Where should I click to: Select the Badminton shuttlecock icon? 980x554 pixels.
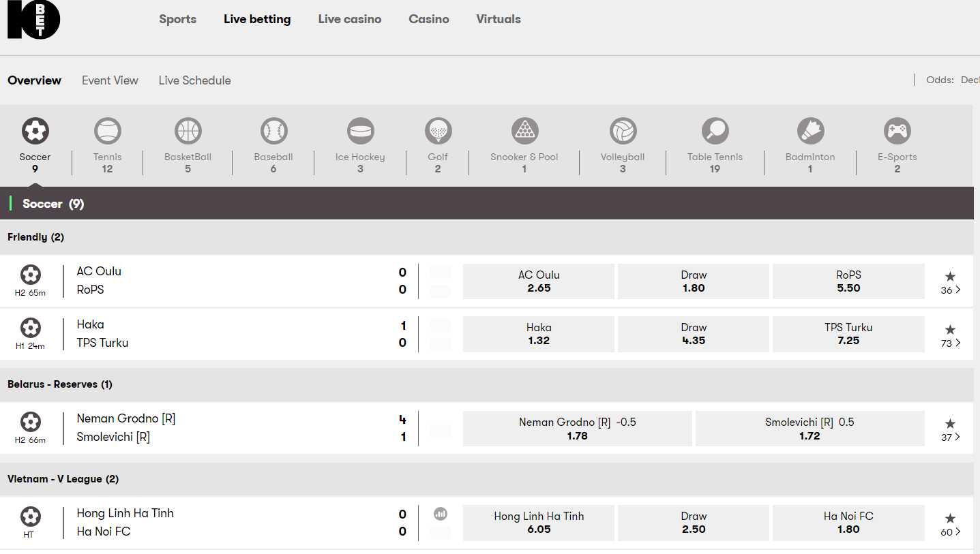[810, 130]
